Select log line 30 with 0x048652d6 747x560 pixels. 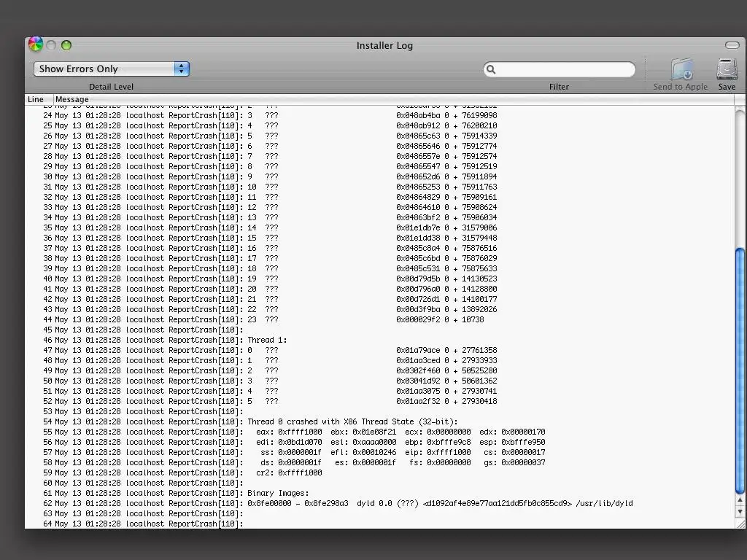pos(379,176)
